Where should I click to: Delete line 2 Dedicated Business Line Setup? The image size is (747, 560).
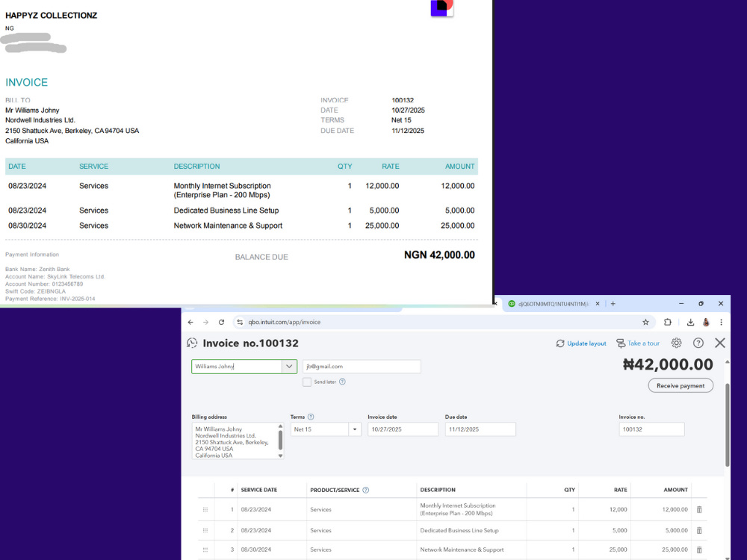pos(699,530)
